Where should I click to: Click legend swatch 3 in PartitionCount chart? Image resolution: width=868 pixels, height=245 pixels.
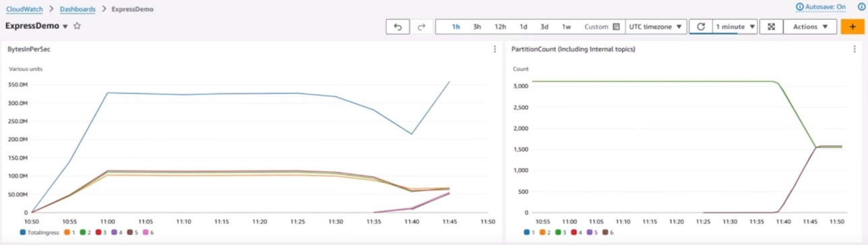[558, 232]
